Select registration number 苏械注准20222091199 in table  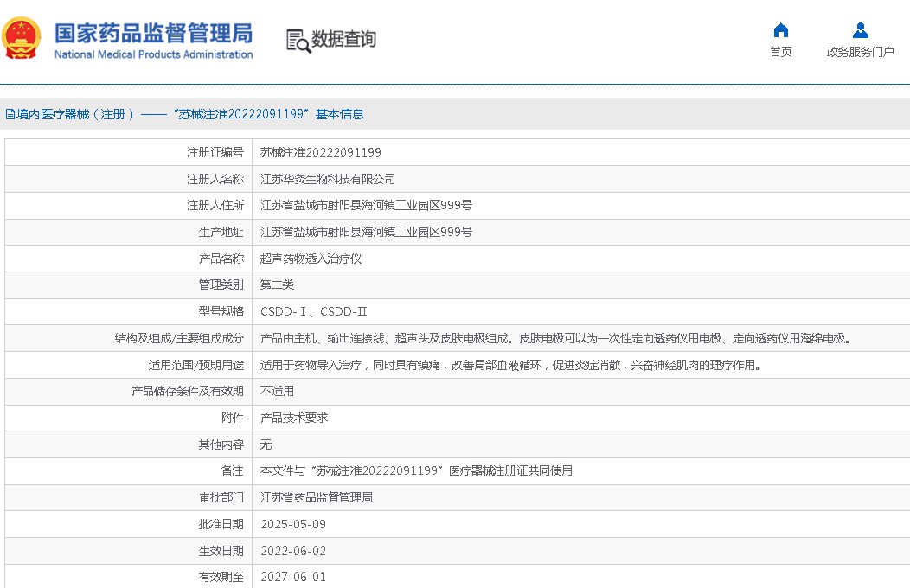[320, 152]
